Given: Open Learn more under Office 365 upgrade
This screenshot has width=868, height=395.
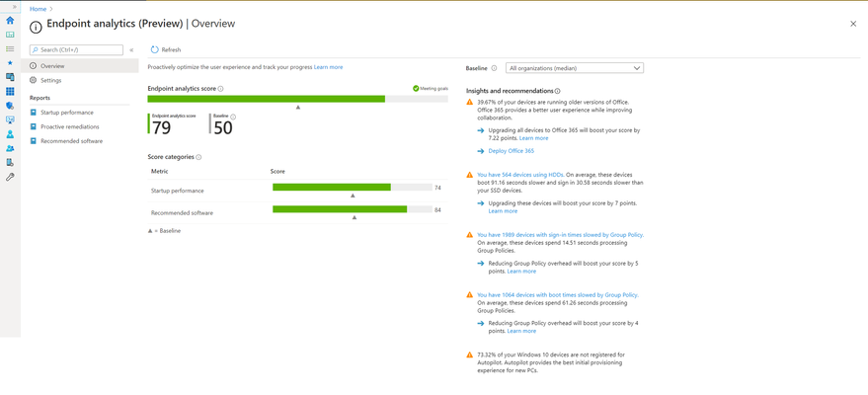Looking at the screenshot, I should (533, 138).
